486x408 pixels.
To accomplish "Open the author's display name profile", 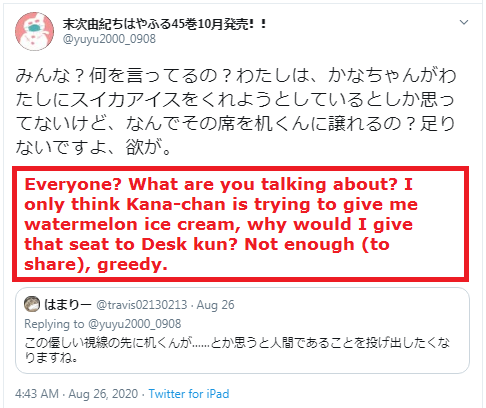I will [x=165, y=24].
